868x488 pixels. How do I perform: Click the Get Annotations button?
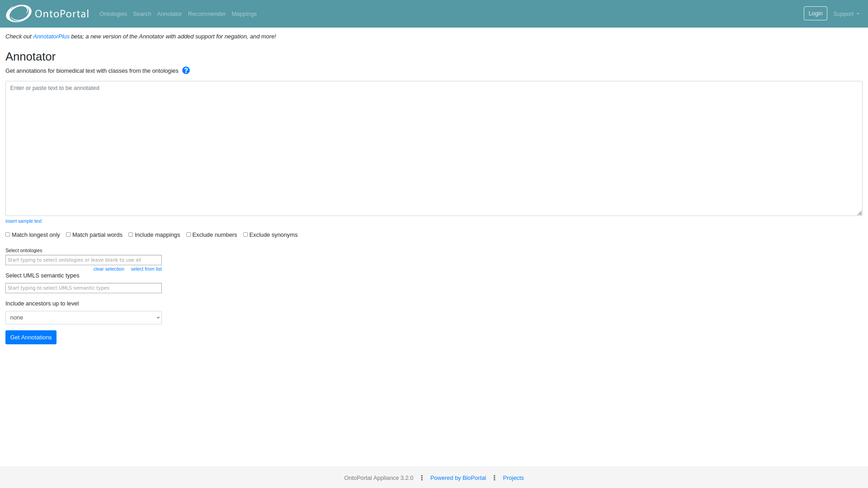point(31,337)
